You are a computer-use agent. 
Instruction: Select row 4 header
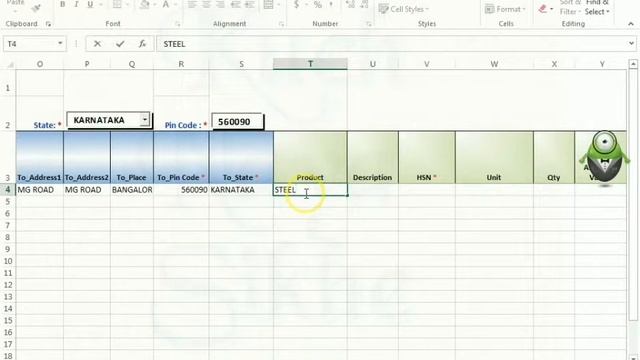8,190
